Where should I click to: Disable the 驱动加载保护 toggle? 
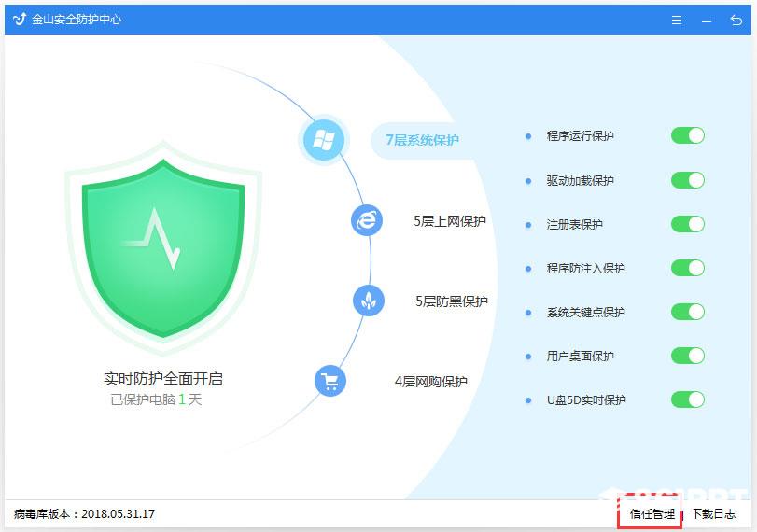688,180
